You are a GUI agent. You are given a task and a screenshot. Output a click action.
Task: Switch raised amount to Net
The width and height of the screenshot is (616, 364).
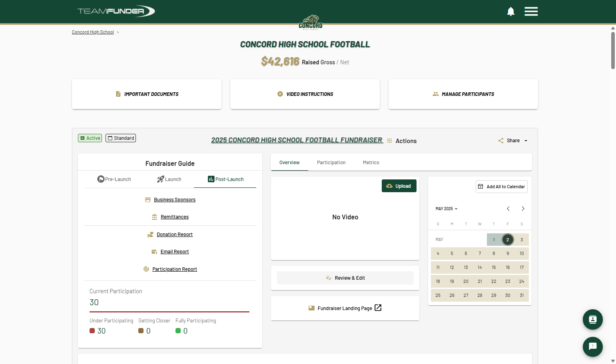tap(345, 62)
